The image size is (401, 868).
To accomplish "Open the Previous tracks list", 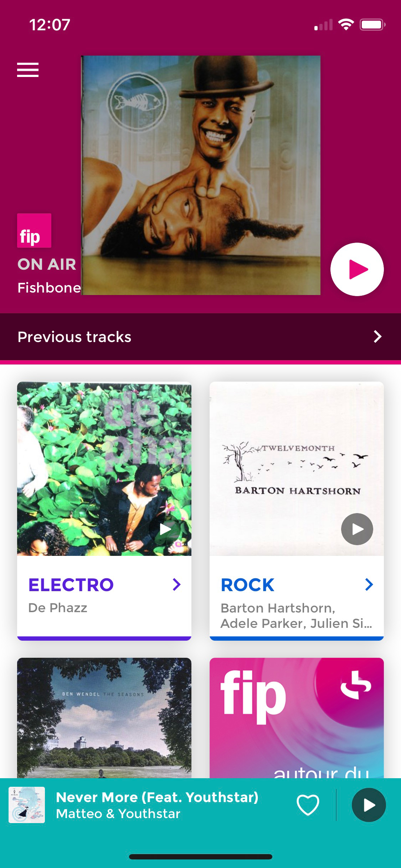I will [200, 337].
